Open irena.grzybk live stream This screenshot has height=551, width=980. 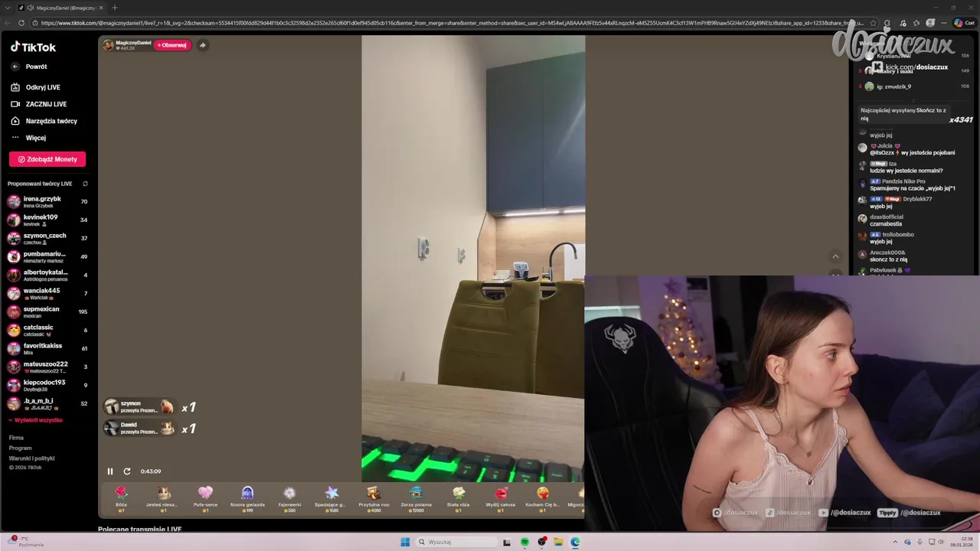point(47,202)
